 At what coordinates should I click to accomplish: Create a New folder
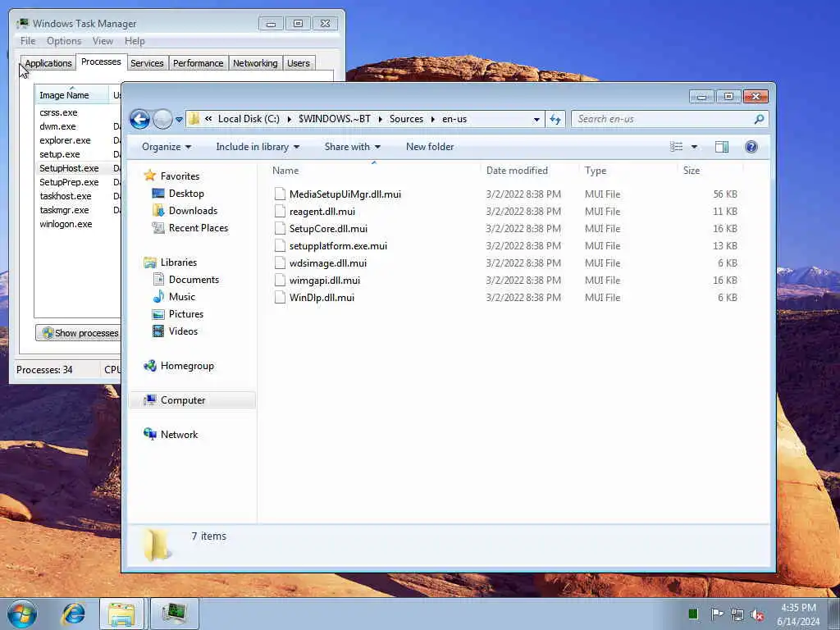click(x=430, y=147)
